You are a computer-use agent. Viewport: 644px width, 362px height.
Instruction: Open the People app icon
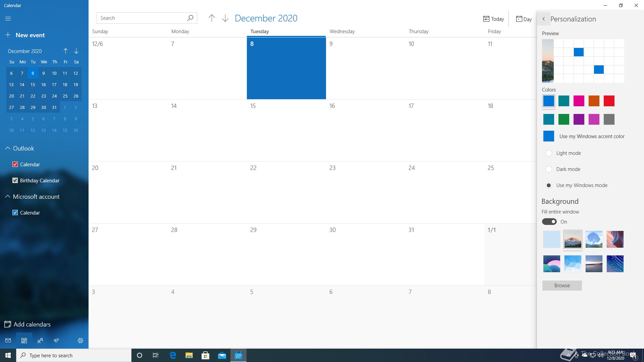click(x=40, y=341)
